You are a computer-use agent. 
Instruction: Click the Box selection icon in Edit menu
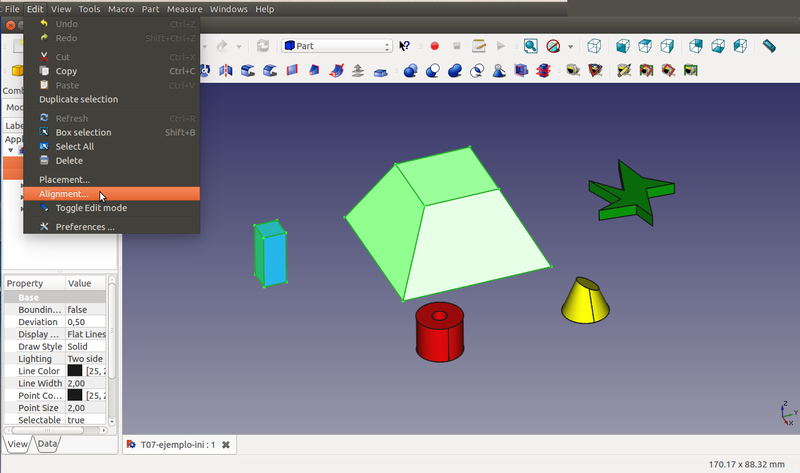pos(44,132)
